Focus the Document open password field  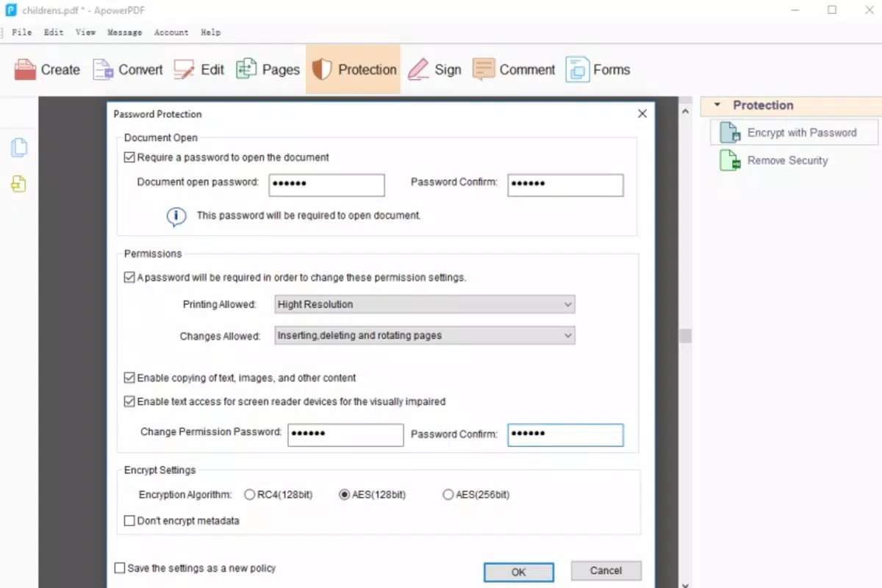(327, 185)
